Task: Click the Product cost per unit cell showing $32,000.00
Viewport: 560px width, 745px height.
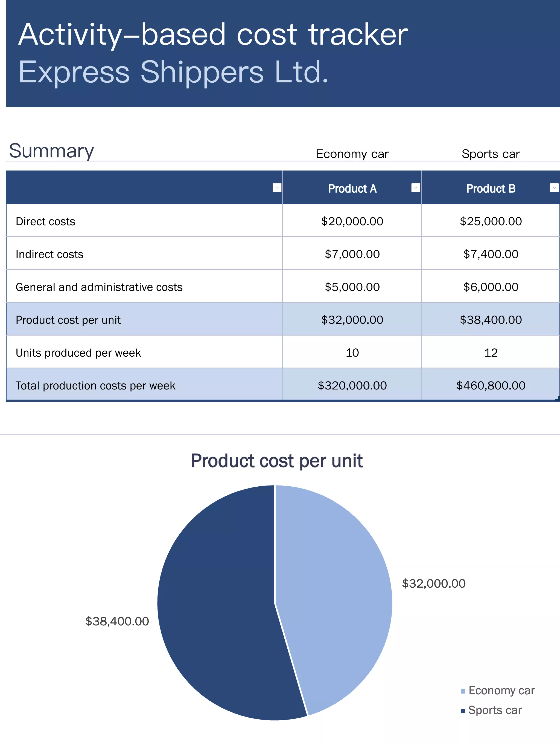Action: pos(351,320)
